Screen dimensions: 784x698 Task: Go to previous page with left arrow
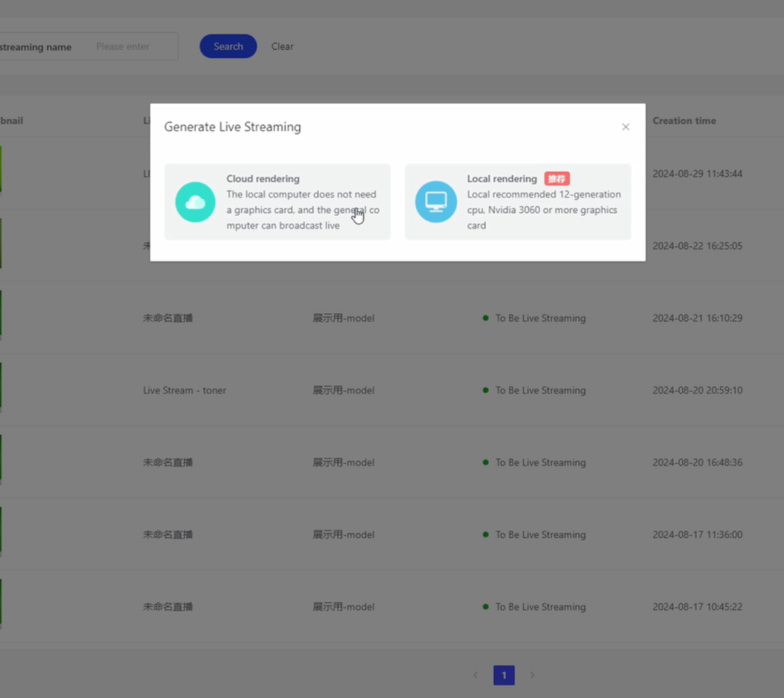(x=475, y=675)
